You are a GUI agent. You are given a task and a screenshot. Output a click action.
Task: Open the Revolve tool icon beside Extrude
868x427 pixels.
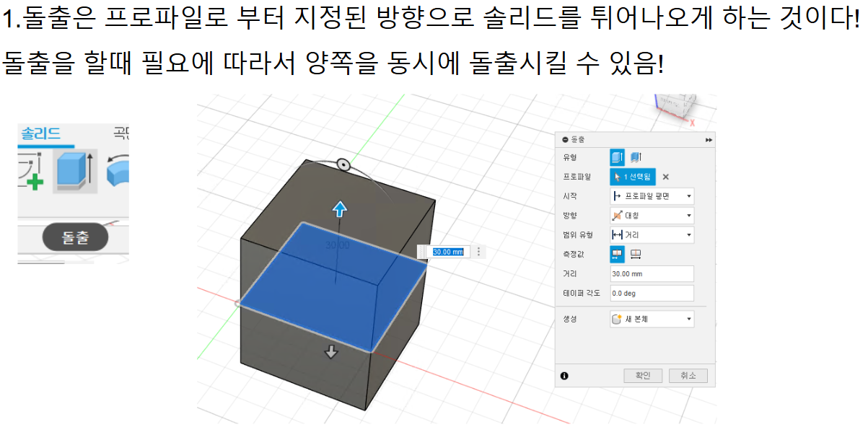tap(118, 172)
